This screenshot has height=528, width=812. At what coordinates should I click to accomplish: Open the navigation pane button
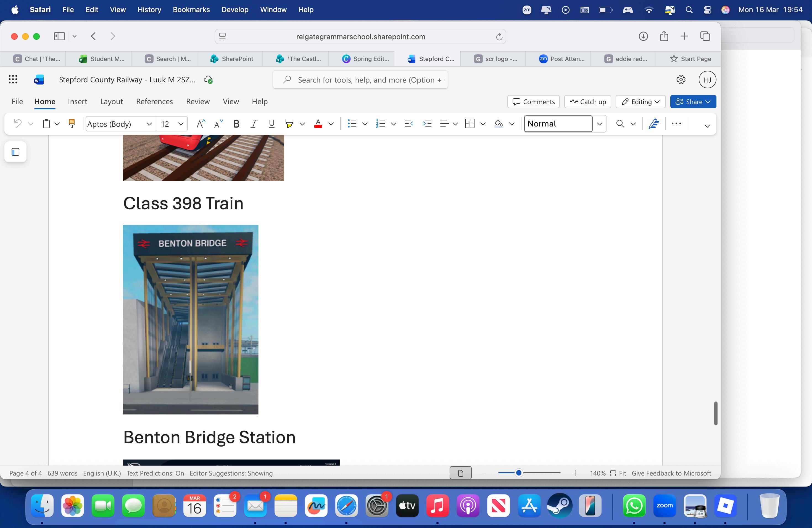pyautogui.click(x=15, y=152)
